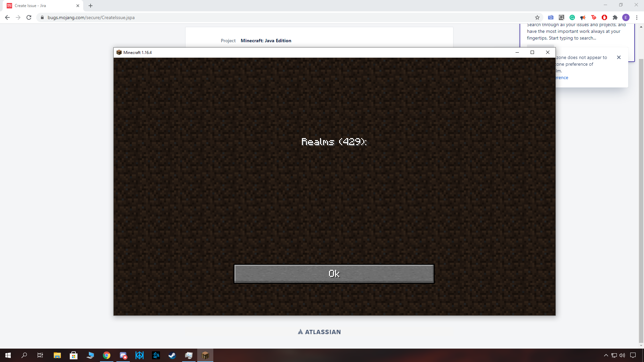The width and height of the screenshot is (644, 362).
Task: Click the blue camera screenshot extension
Action: tap(551, 17)
